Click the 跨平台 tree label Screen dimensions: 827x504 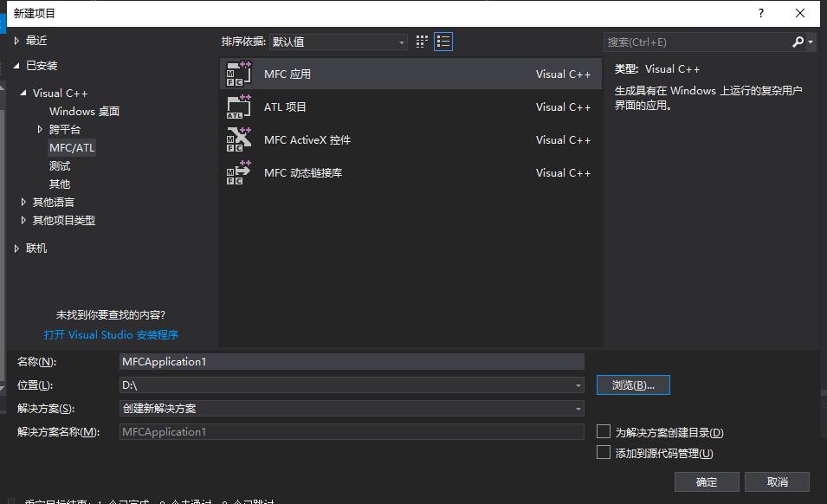pyautogui.click(x=65, y=129)
